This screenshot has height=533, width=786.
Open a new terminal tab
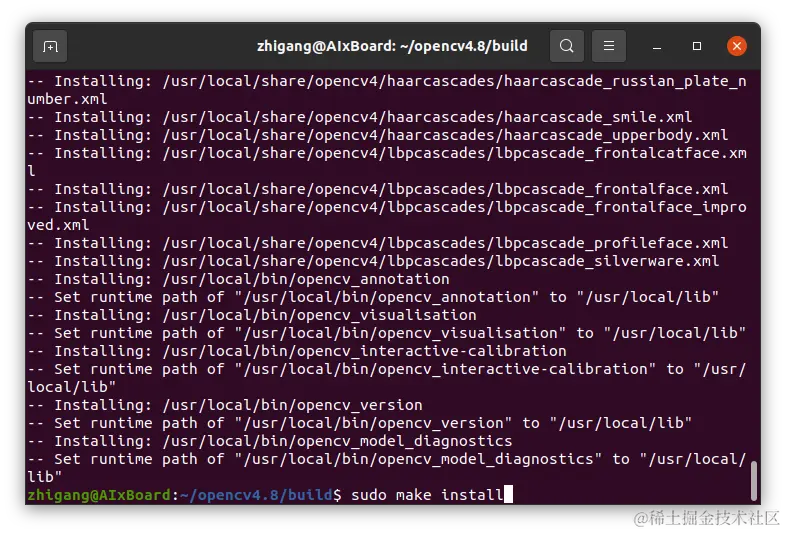(x=50, y=46)
